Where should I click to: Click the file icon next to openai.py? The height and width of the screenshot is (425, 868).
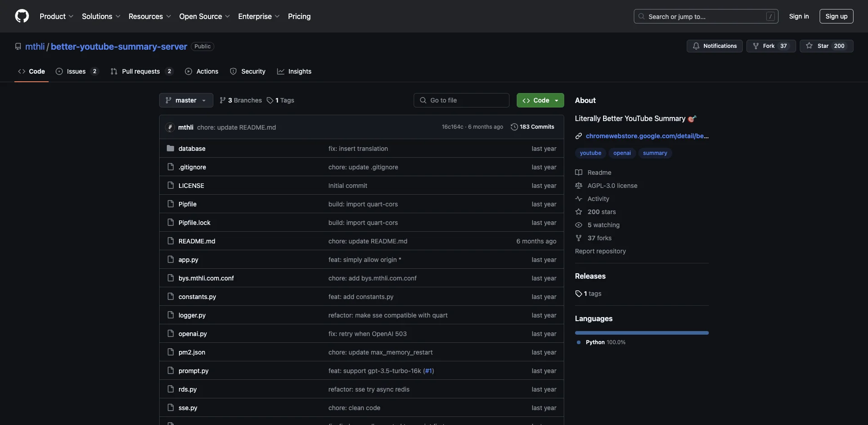[170, 333]
